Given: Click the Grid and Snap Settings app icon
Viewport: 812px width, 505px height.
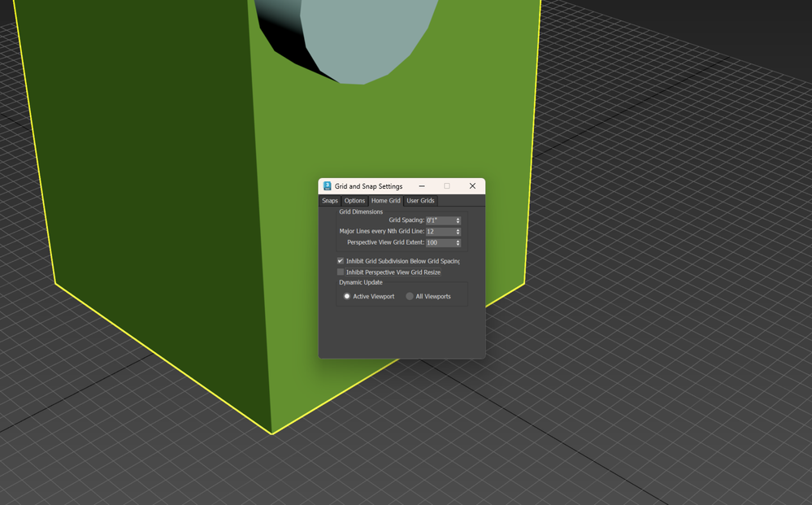Looking at the screenshot, I should [x=327, y=186].
